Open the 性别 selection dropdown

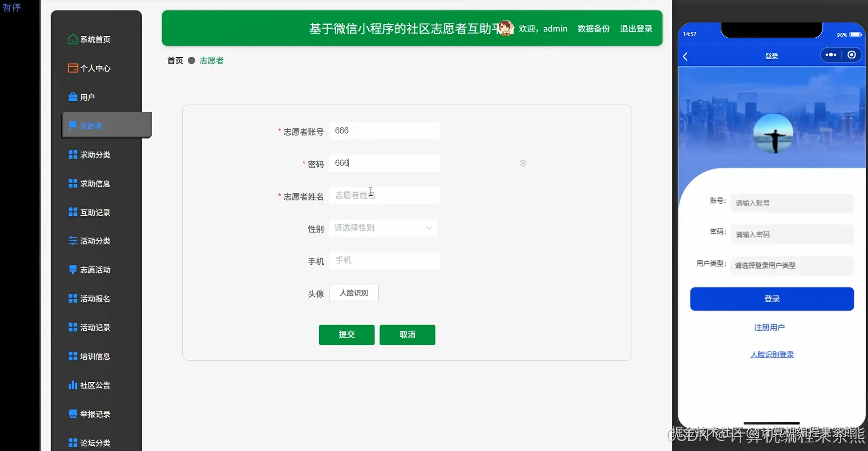(383, 228)
